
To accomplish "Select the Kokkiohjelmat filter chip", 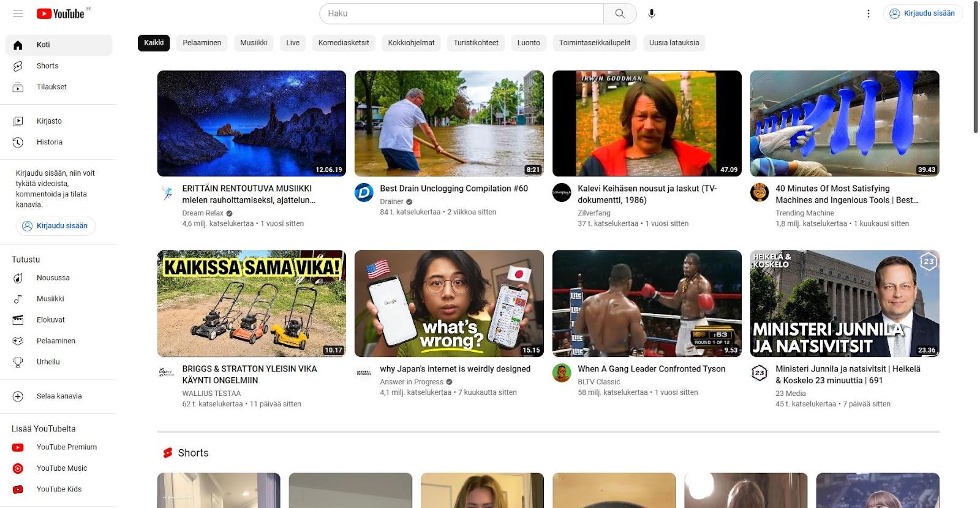I will [411, 43].
